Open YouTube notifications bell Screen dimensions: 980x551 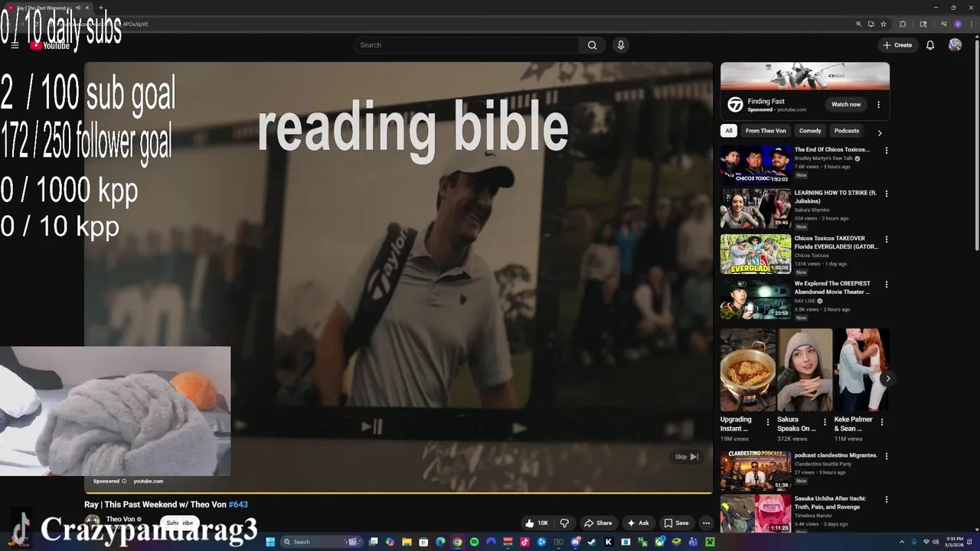930,45
